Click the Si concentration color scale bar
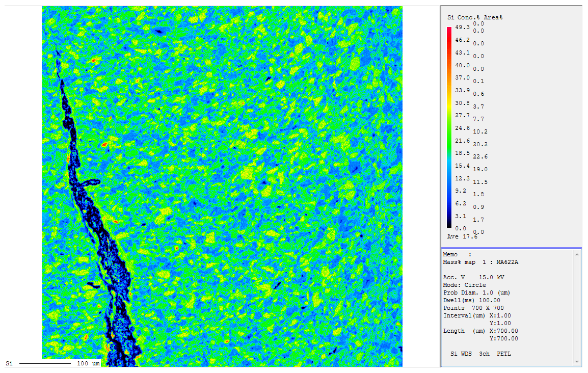The height and width of the screenshot is (373, 588). tap(449, 127)
